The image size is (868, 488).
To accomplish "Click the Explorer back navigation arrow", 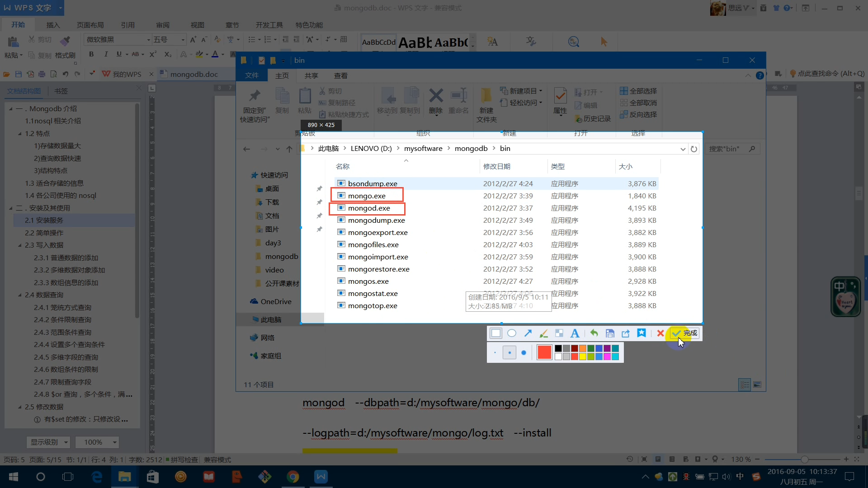I will tap(246, 149).
